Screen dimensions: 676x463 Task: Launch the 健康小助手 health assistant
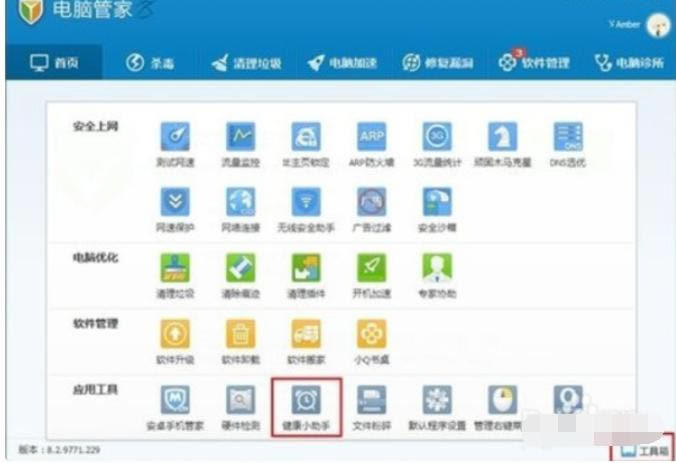pos(305,400)
